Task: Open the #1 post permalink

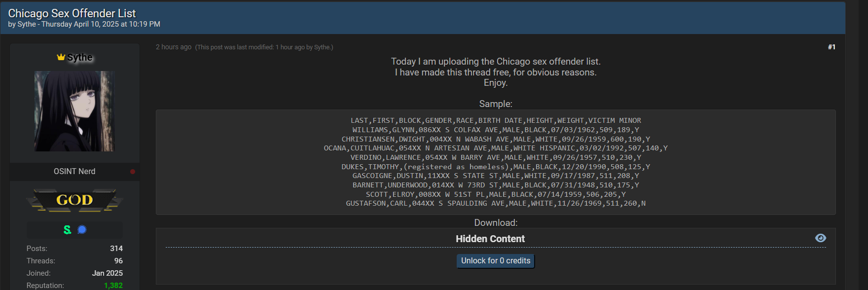Action: 832,47
